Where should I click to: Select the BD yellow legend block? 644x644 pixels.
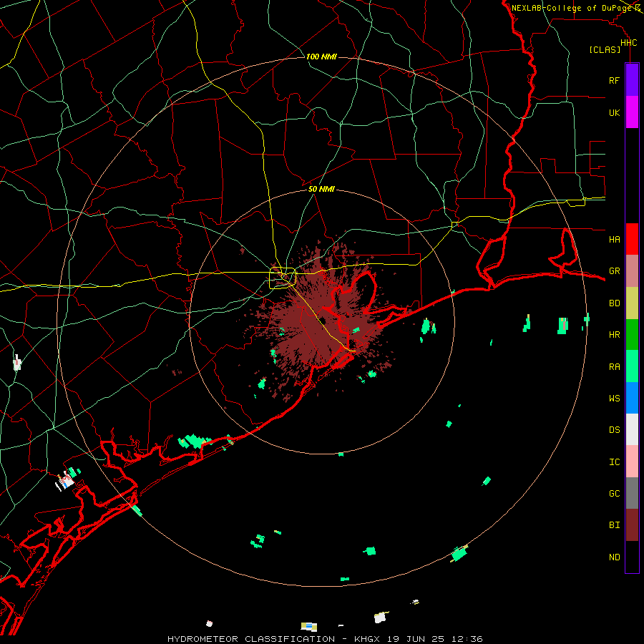632,303
